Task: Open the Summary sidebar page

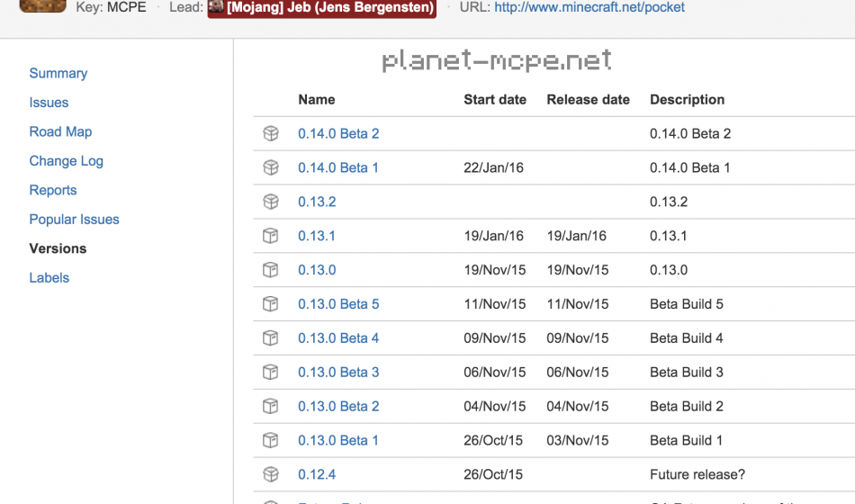Action: [x=58, y=74]
